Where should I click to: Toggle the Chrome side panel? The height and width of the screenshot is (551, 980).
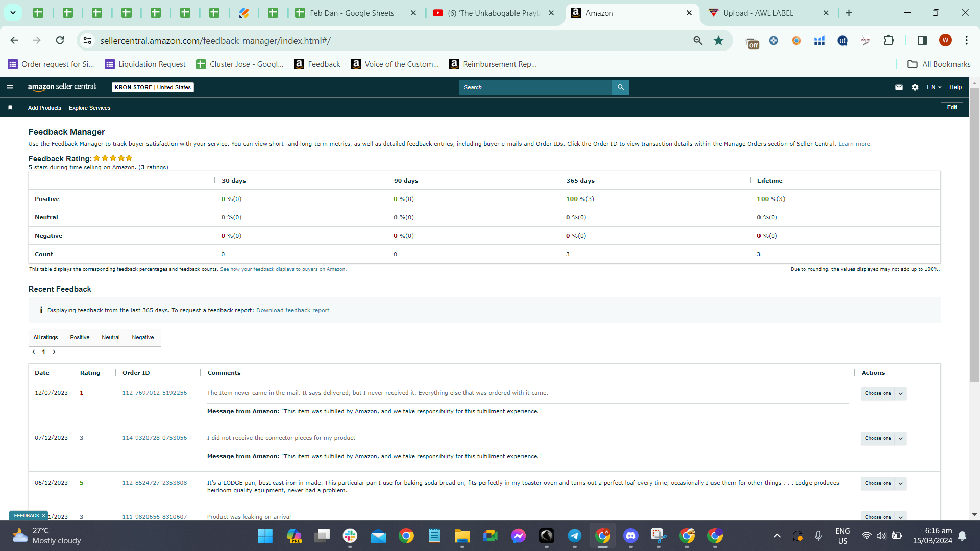tap(922, 40)
